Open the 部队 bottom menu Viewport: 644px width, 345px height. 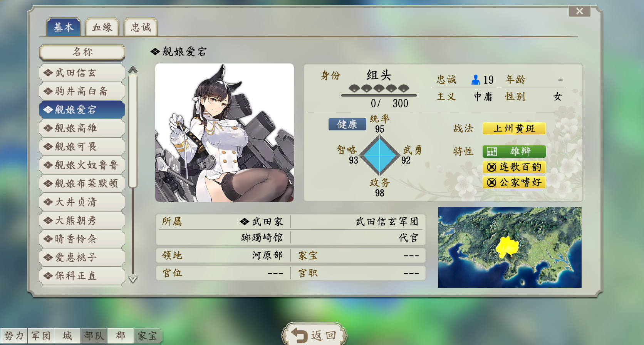[x=94, y=336]
